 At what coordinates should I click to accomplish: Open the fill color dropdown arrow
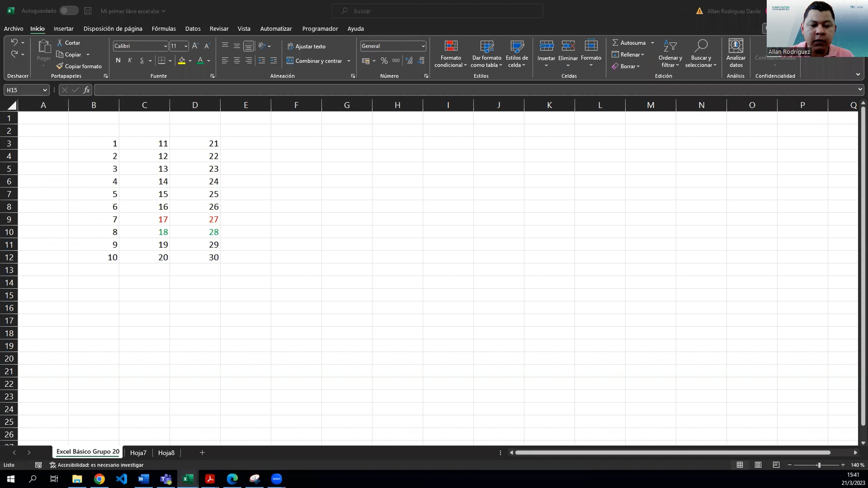tap(190, 60)
